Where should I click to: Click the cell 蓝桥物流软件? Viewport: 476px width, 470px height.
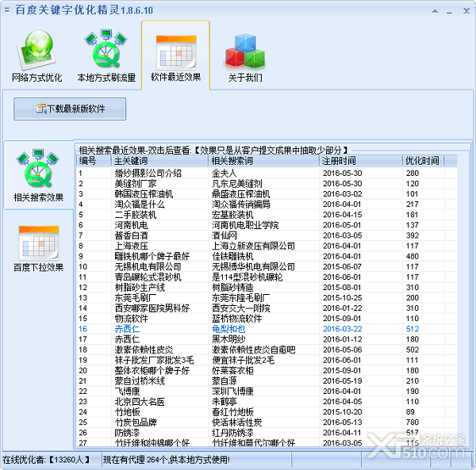(x=236, y=319)
